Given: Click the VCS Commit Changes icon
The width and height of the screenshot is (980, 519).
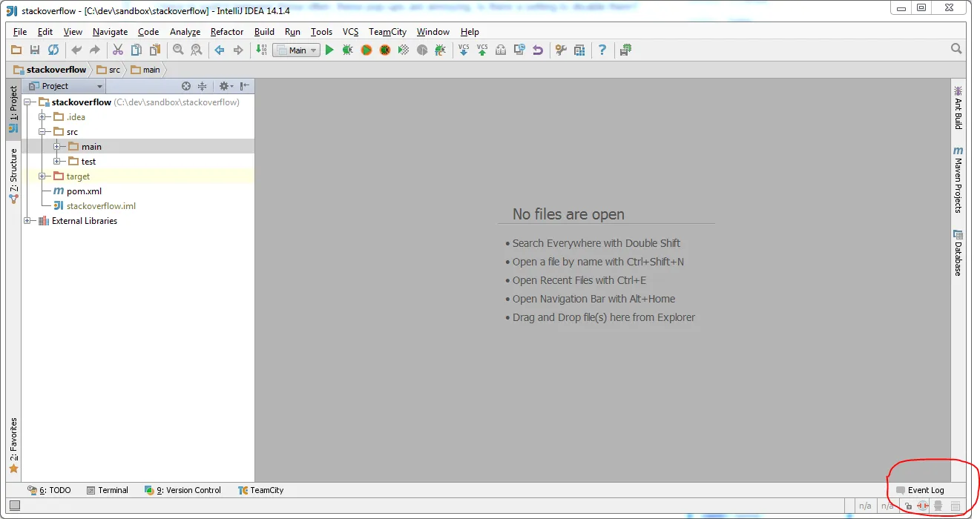Looking at the screenshot, I should click(x=482, y=50).
